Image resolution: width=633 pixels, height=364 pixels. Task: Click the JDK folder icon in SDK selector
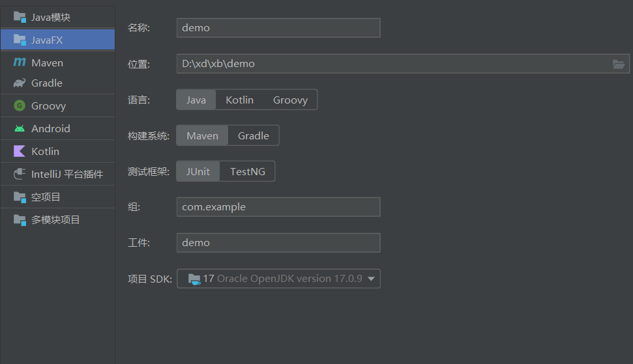click(194, 279)
